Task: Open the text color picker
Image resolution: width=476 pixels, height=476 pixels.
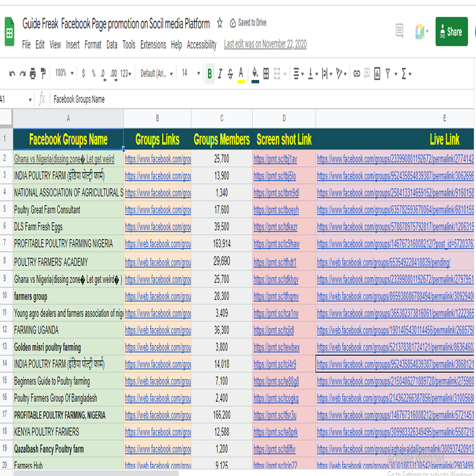Action: click(x=241, y=74)
